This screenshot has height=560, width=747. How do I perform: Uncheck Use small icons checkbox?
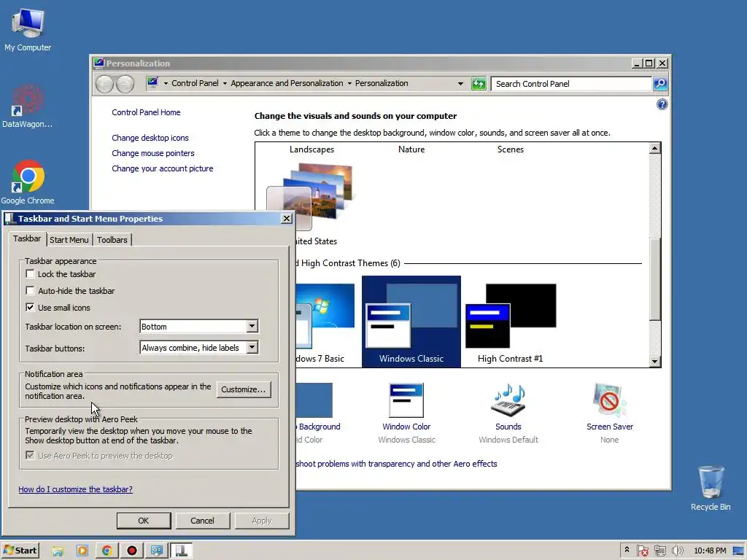point(30,307)
